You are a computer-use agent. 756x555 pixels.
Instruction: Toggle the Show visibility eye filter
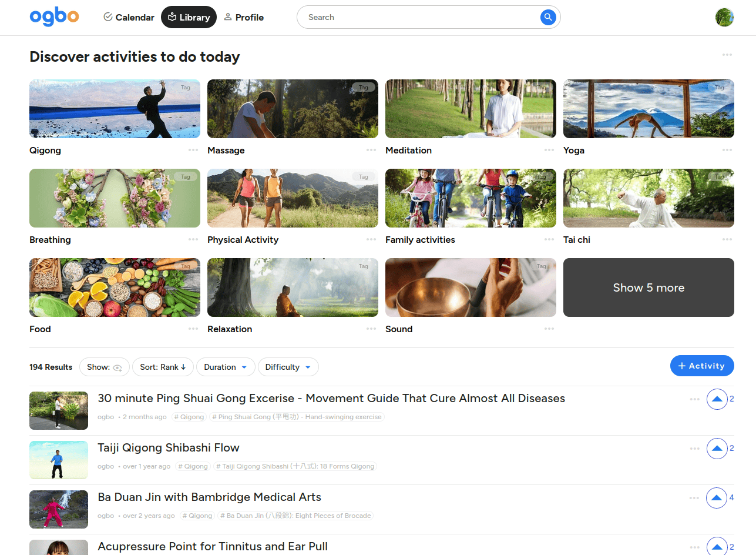pyautogui.click(x=105, y=367)
